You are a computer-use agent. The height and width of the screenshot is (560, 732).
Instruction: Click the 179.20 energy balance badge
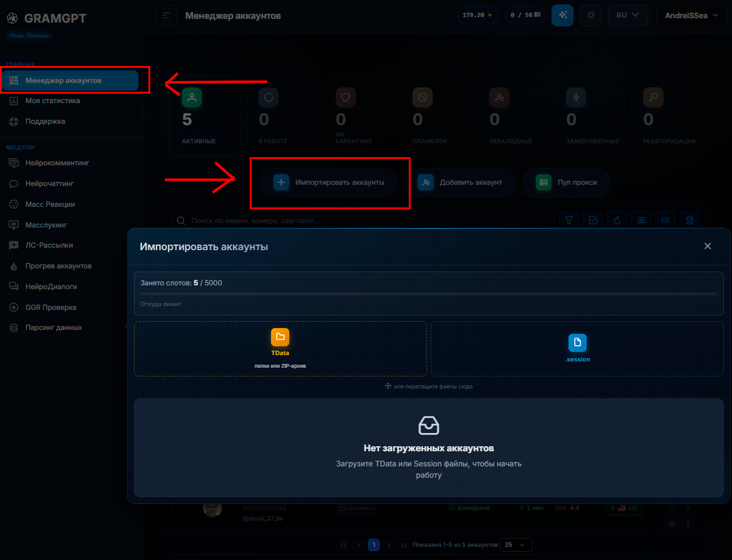(x=478, y=16)
